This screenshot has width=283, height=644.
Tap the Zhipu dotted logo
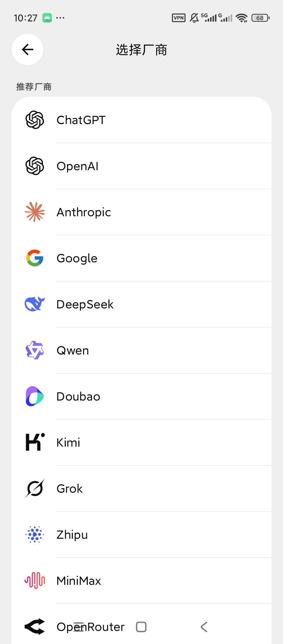pos(35,535)
